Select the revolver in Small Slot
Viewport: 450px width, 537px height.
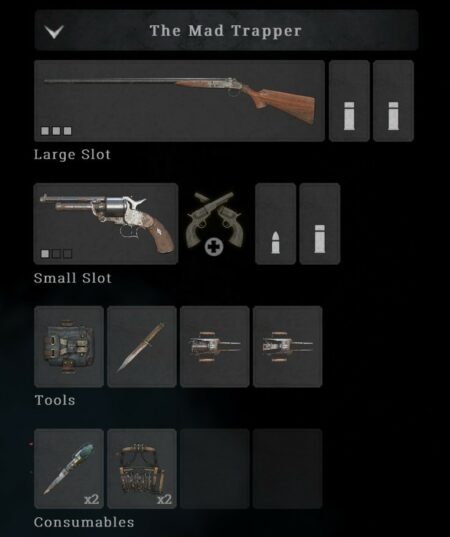[x=106, y=224]
